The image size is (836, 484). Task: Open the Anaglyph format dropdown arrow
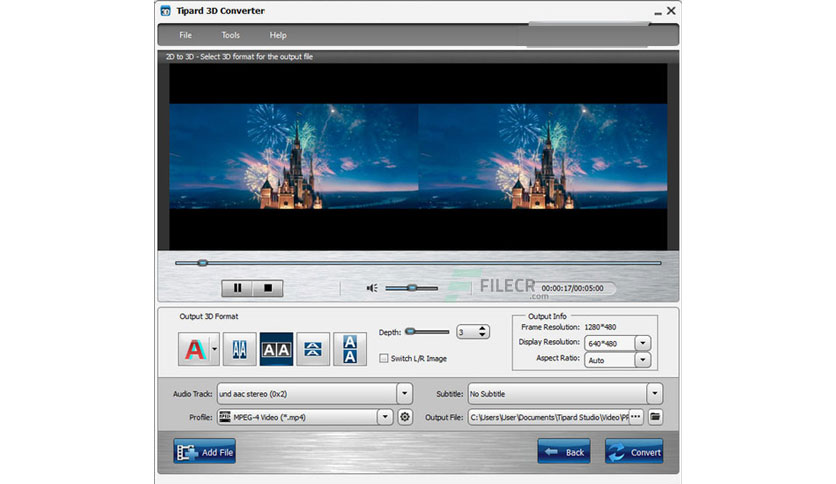pos(214,349)
